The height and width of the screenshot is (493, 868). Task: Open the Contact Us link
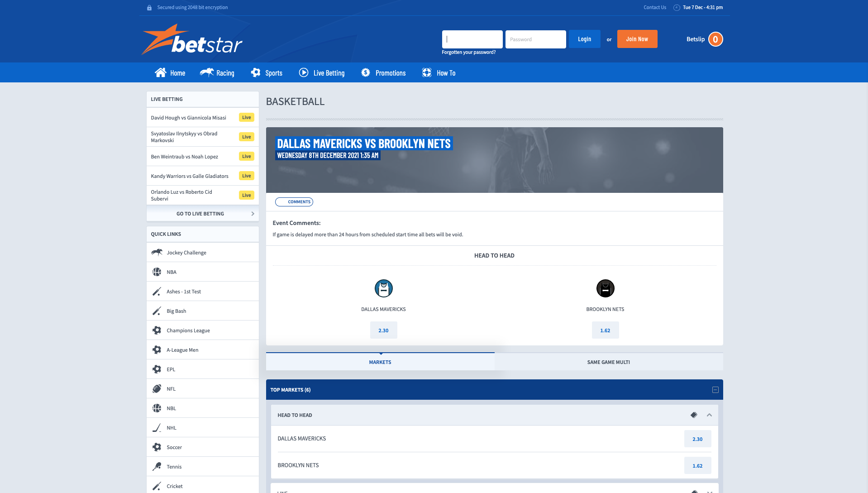tap(655, 7)
